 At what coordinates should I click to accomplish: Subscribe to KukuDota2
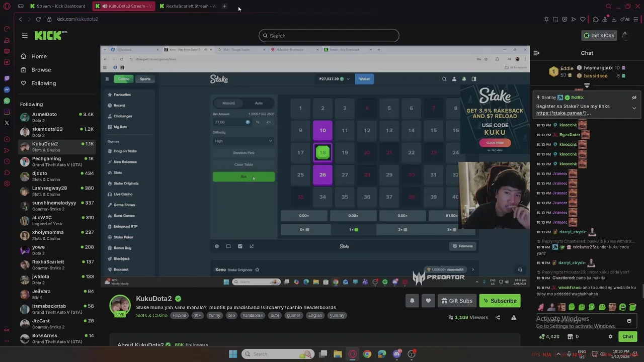click(x=500, y=301)
